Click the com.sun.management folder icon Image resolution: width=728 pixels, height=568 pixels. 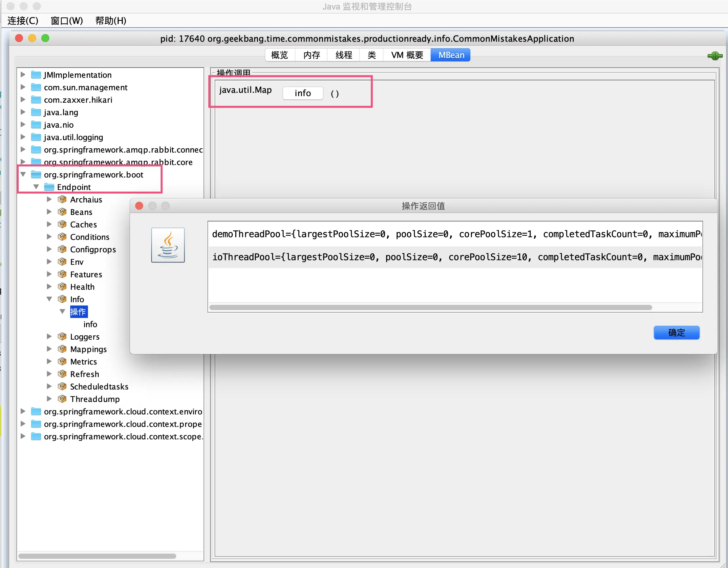36,87
